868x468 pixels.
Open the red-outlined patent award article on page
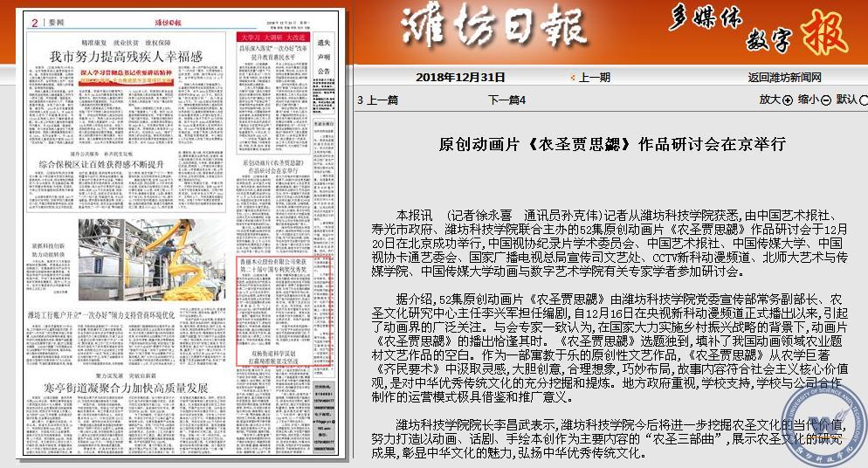[284, 310]
